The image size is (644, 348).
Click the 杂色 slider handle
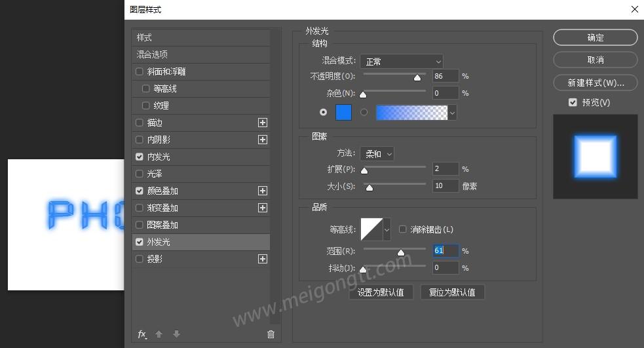click(363, 95)
